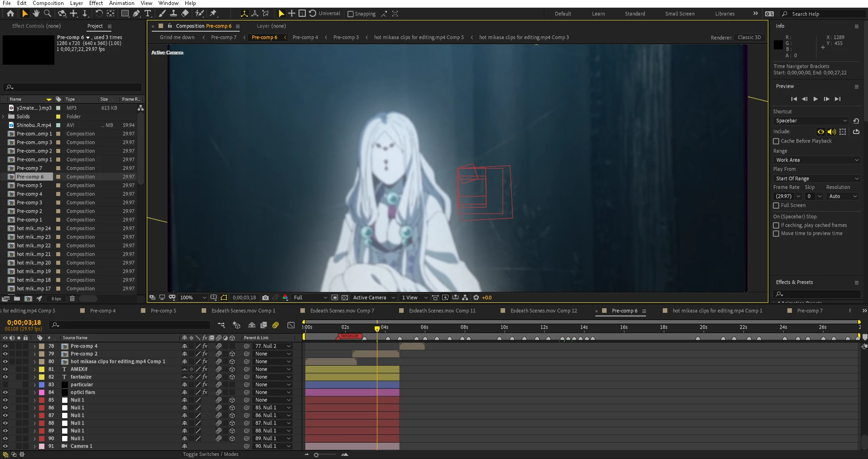
Task: Click the yellow label swatch of layer 82
Action: (42, 377)
